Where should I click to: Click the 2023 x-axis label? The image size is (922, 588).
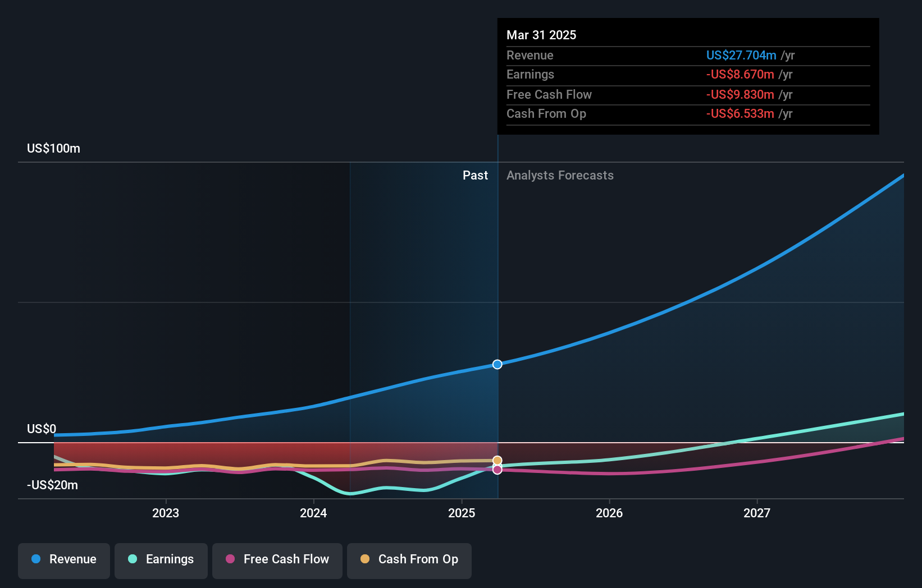point(166,513)
